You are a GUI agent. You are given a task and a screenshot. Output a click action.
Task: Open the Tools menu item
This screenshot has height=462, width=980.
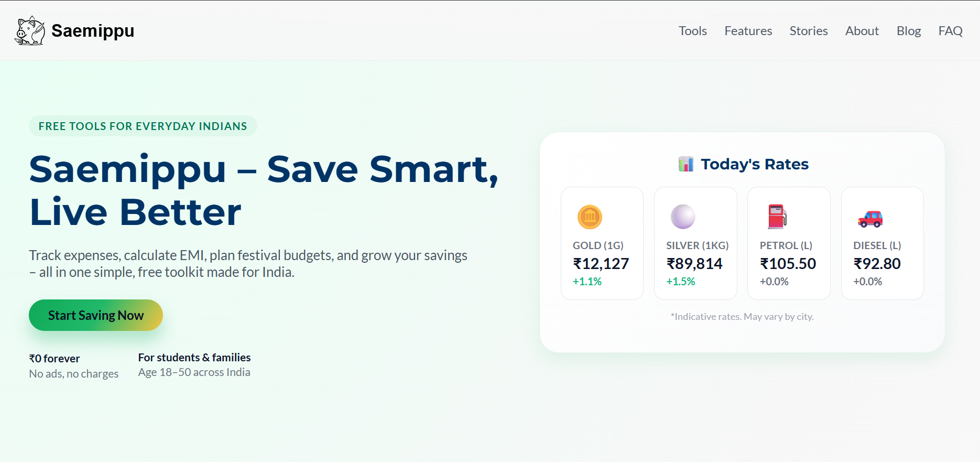[693, 30]
